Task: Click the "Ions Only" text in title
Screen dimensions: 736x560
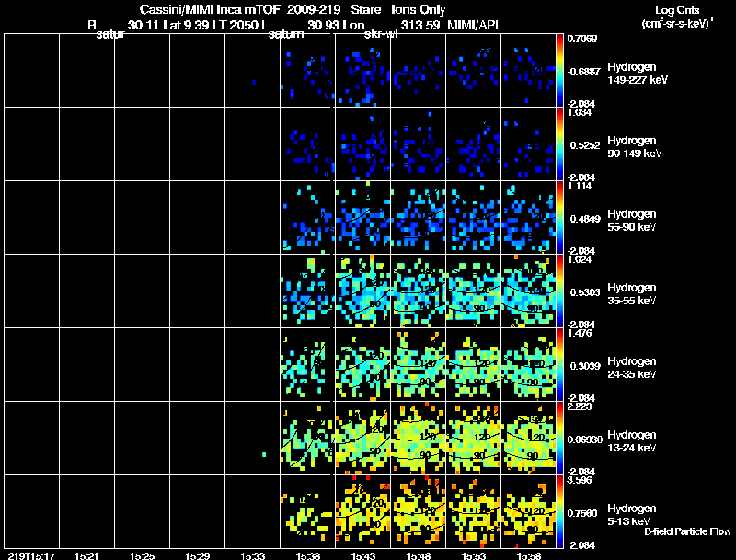Action: (x=419, y=9)
